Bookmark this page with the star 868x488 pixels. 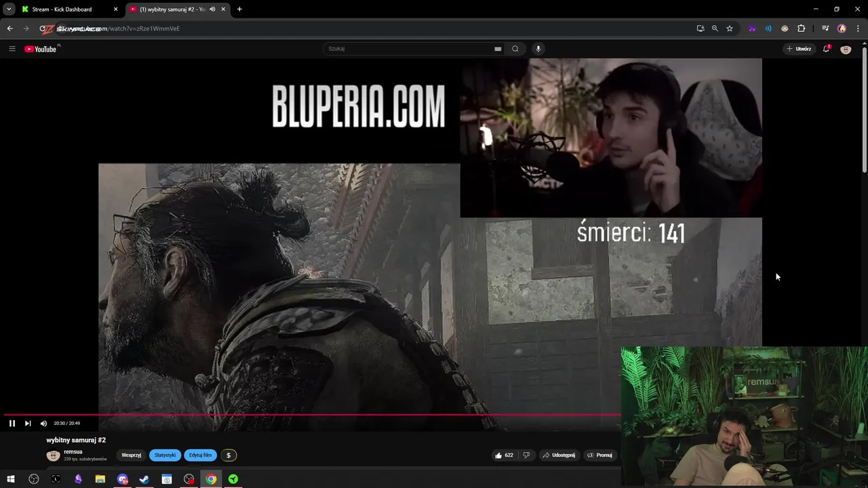coord(730,28)
